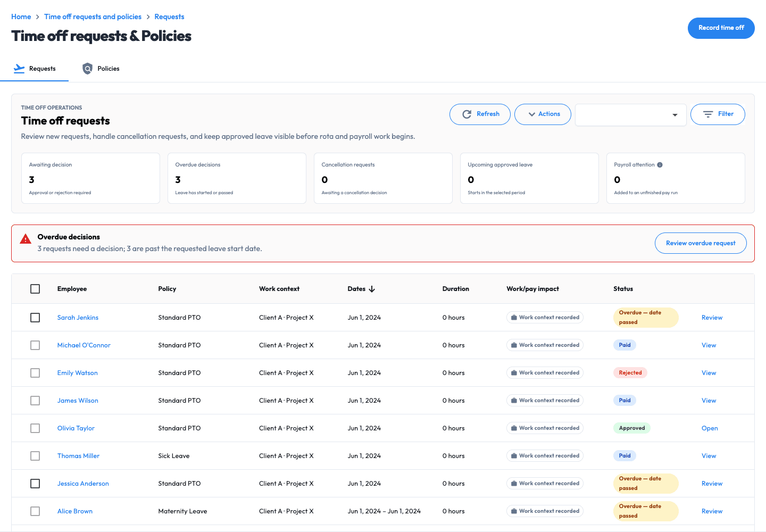Select James Wilson row checkbox

pyautogui.click(x=35, y=401)
